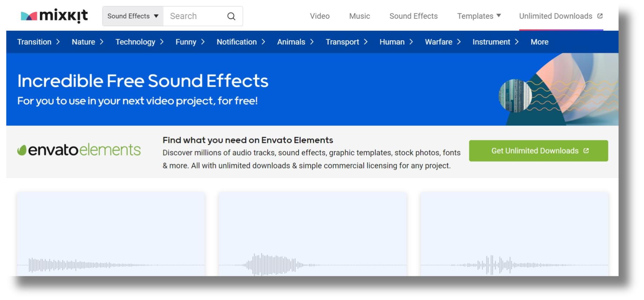This screenshot has height=300, width=644.
Task: Play the third sound effect waveform card
Action: (x=514, y=234)
